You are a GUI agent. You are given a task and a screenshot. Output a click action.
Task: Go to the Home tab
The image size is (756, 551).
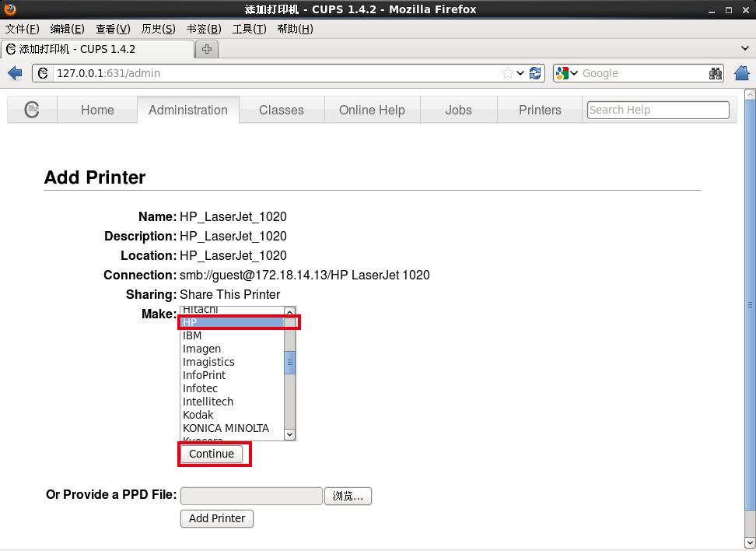tap(97, 110)
